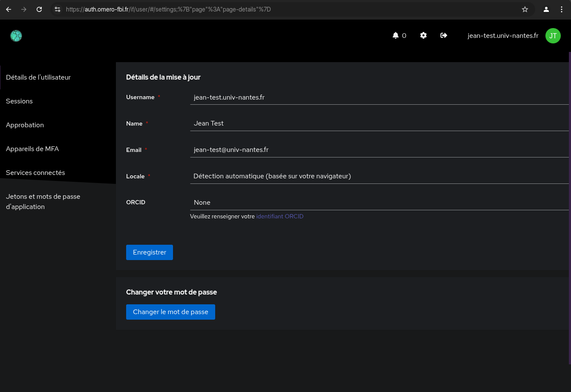Click jean-test.univ-nantes.fr username in header
Viewport: 571px width, 392px height.
pyautogui.click(x=503, y=36)
